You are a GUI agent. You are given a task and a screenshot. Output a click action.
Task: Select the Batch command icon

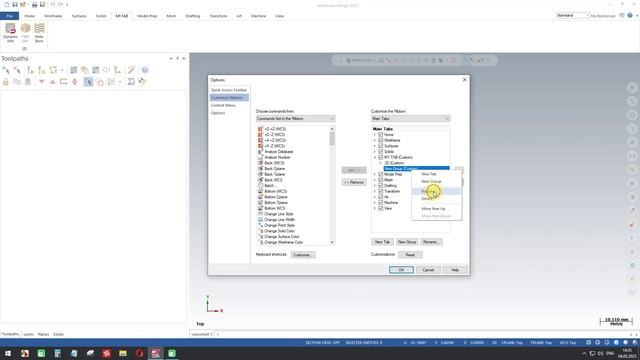click(260, 185)
